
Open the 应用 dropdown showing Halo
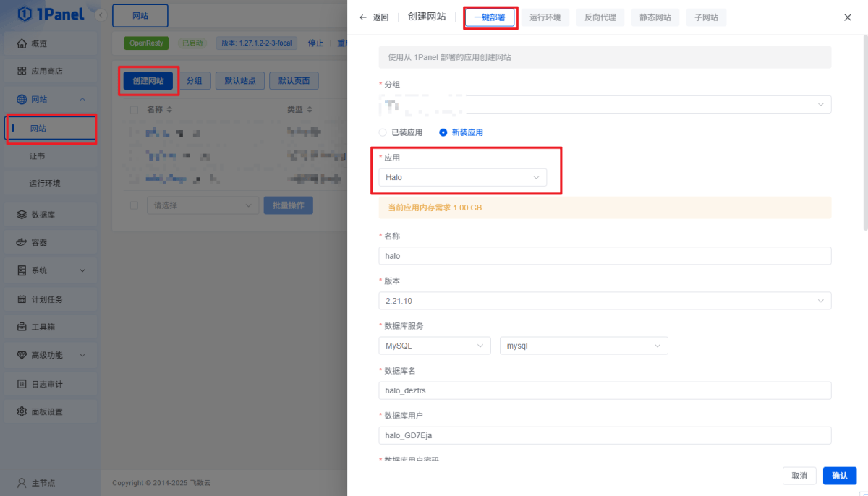click(462, 177)
